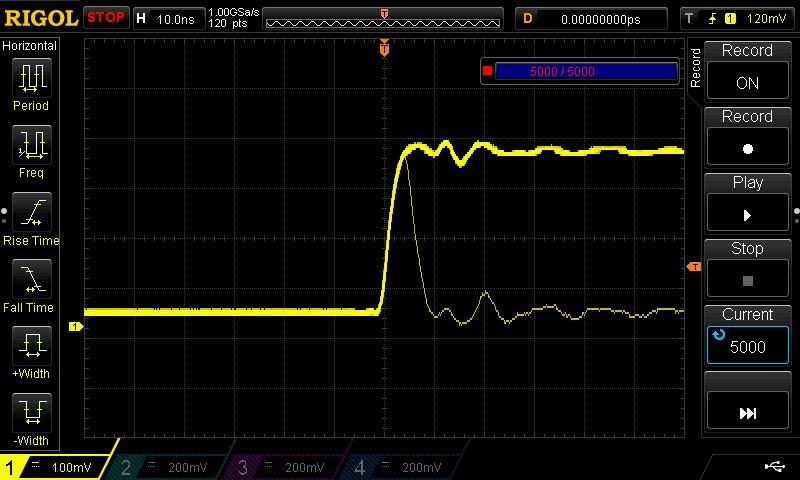The image size is (800, 480).
Task: Toggle the STOP run status indicator
Action: pyautogui.click(x=105, y=18)
